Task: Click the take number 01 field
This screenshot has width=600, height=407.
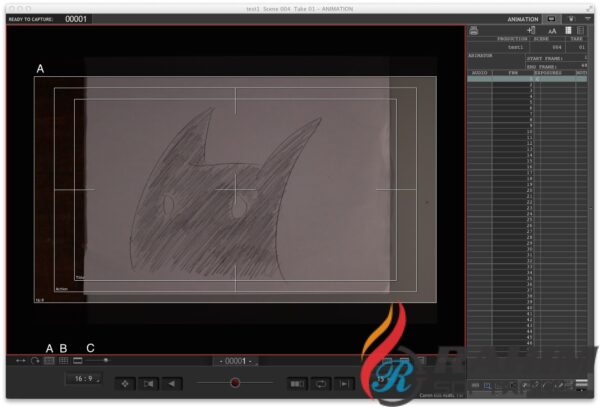Action: 577,47
